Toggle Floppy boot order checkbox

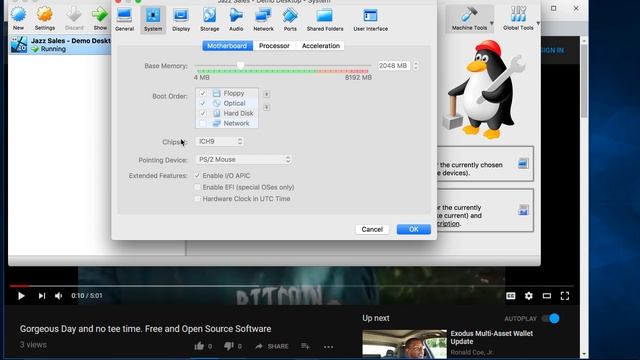202,93
